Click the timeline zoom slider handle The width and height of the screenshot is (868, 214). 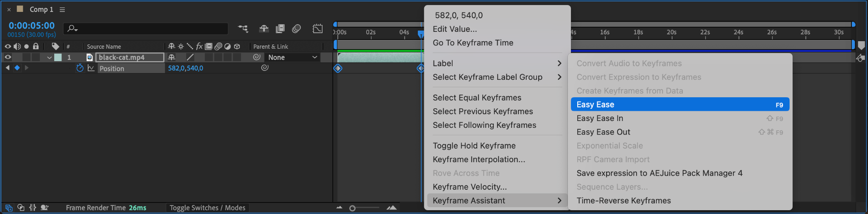click(352, 208)
